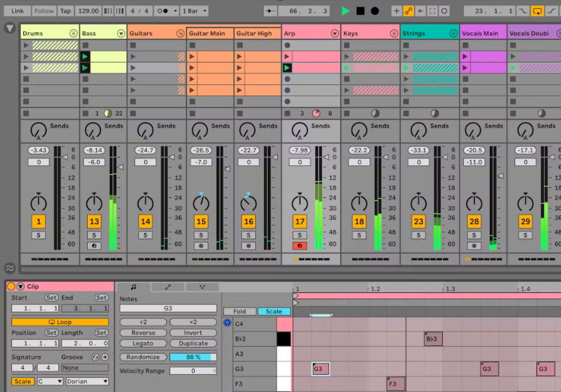Image resolution: width=561 pixels, height=392 pixels.
Task: Arm the Vocals Main track for recording
Action: pos(474,246)
